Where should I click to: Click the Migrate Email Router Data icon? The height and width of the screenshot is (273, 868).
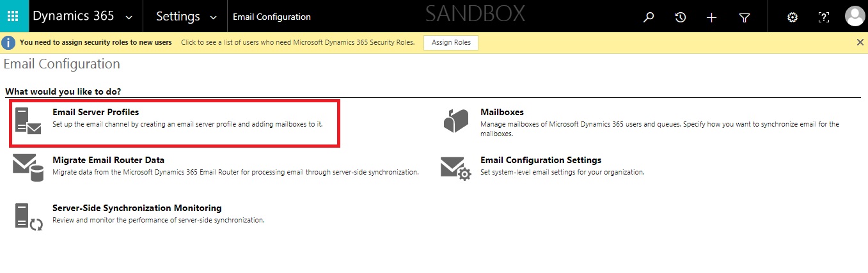[28, 168]
